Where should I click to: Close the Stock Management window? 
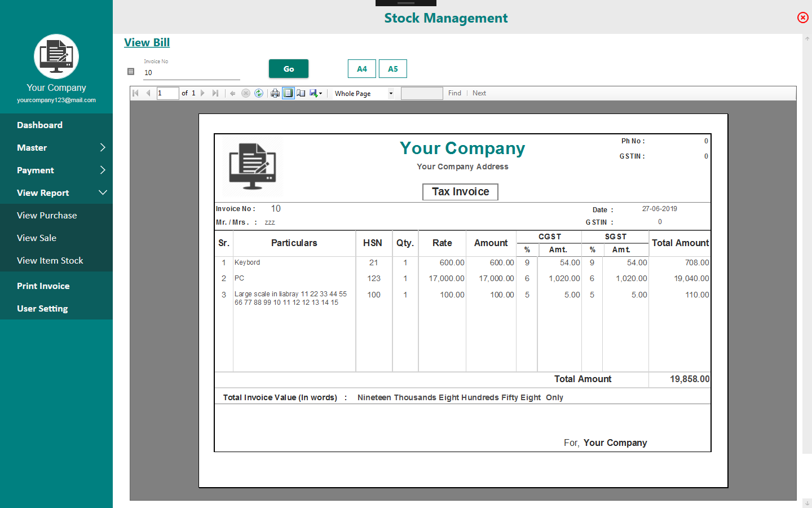(x=803, y=17)
